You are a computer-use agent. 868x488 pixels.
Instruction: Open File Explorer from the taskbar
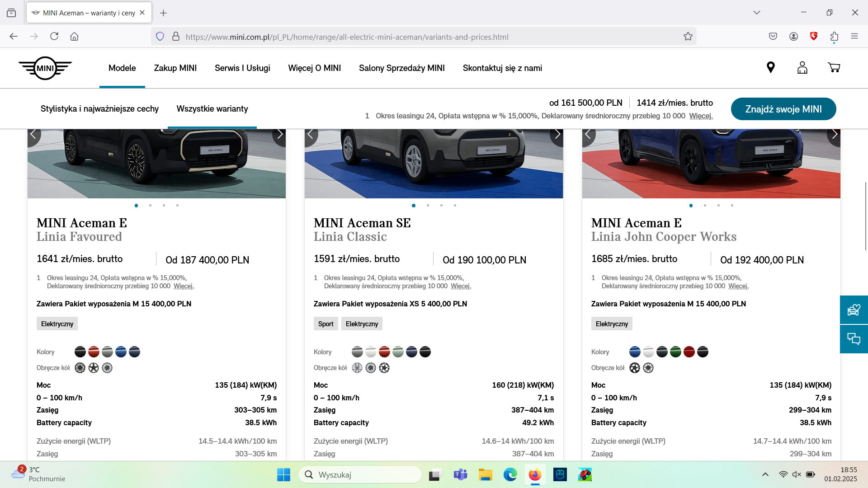tap(485, 475)
